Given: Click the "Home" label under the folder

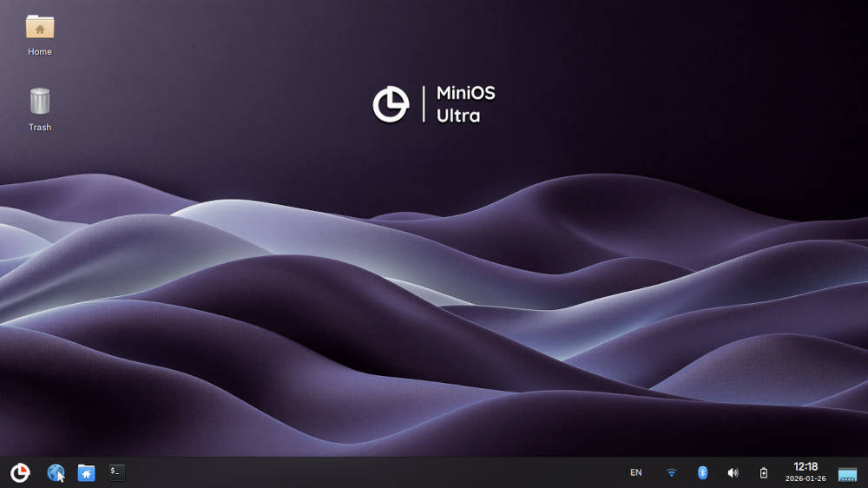Looking at the screenshot, I should point(40,52).
